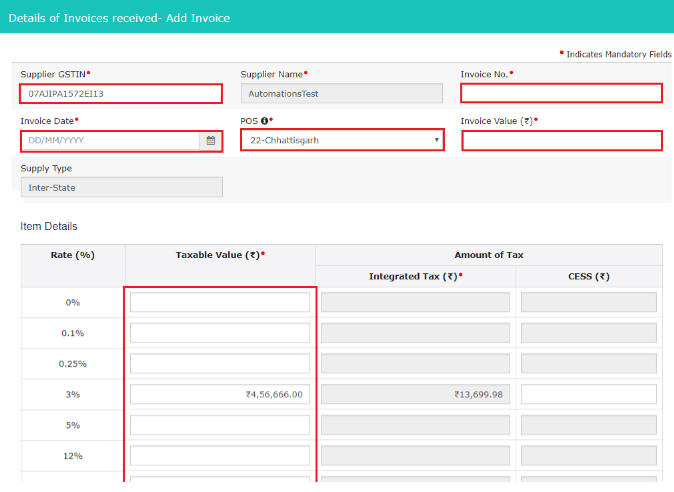
Task: Select the Invoice Date DD/MM/YYYY field
Action: tap(110, 141)
